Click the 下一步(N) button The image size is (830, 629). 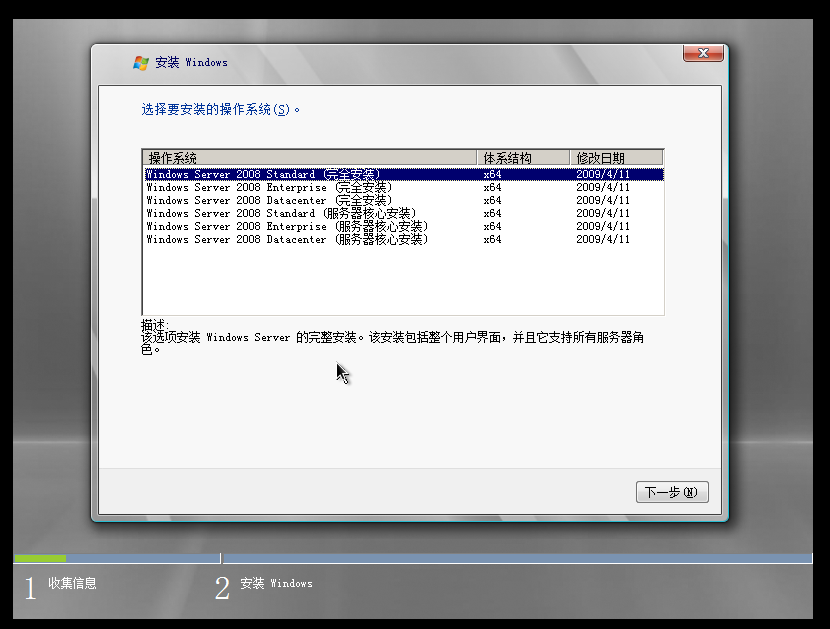(672, 492)
